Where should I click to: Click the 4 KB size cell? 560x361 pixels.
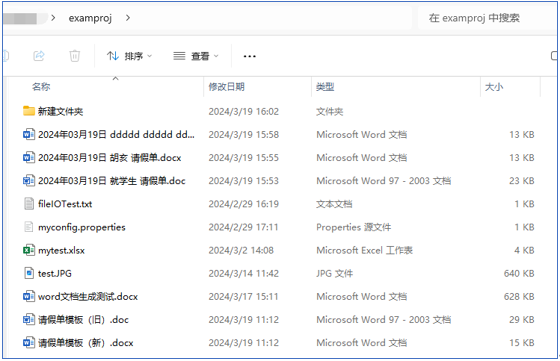(x=524, y=251)
